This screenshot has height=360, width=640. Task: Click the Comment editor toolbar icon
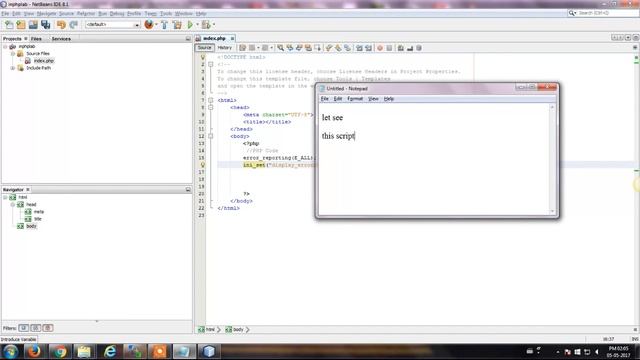pyautogui.click(x=401, y=48)
